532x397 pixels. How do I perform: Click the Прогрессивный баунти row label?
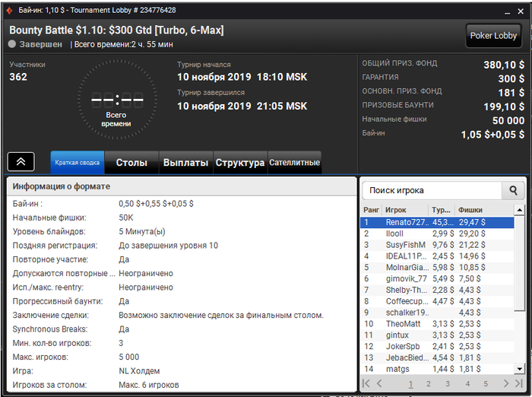click(58, 301)
